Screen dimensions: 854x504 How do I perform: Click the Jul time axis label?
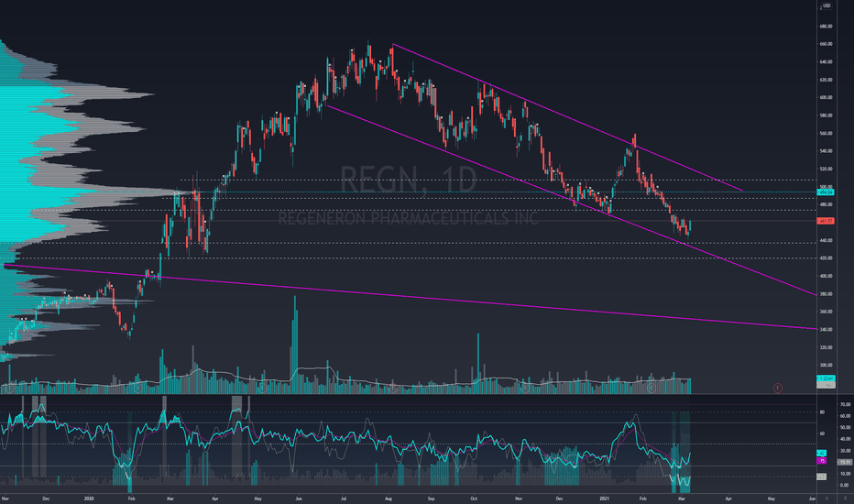(344, 498)
